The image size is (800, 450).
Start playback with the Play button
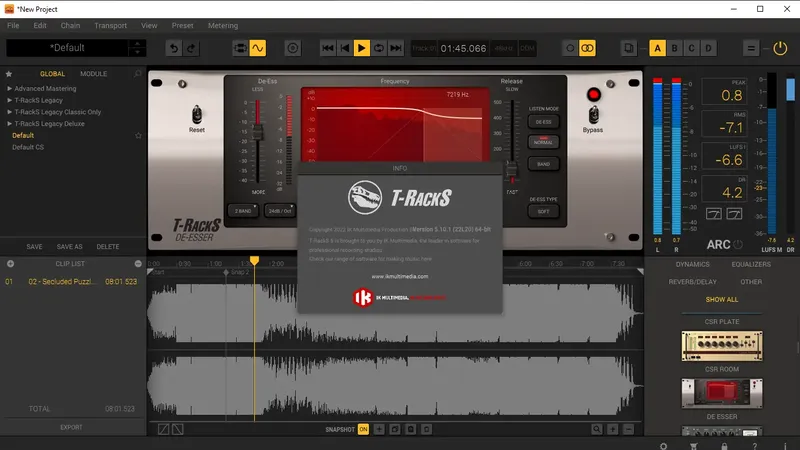pyautogui.click(x=362, y=48)
